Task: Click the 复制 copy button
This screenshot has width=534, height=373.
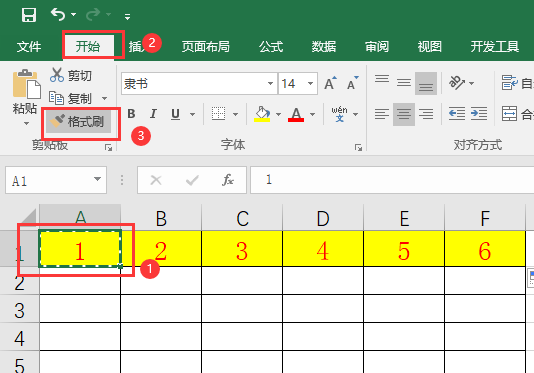Action: [70, 98]
